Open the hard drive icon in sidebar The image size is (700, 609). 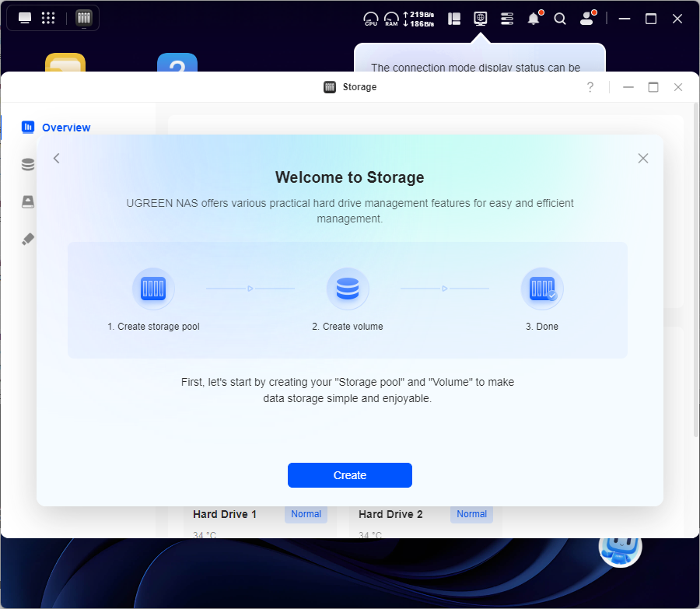point(28,201)
